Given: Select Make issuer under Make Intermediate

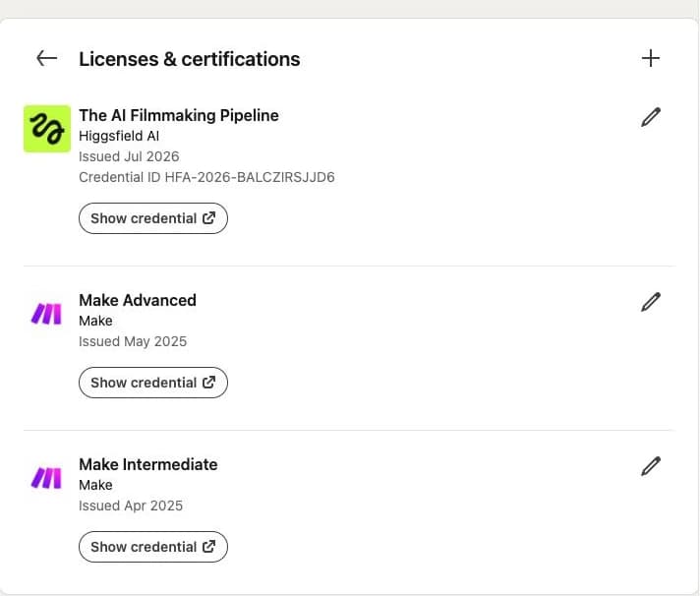Looking at the screenshot, I should pos(95,485).
